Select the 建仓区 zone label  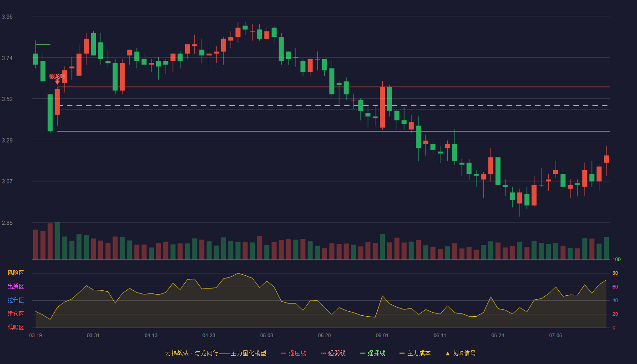coord(15,314)
